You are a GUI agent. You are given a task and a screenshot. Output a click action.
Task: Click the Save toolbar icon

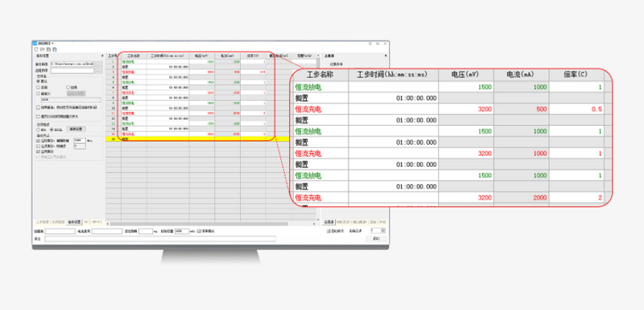(x=48, y=49)
